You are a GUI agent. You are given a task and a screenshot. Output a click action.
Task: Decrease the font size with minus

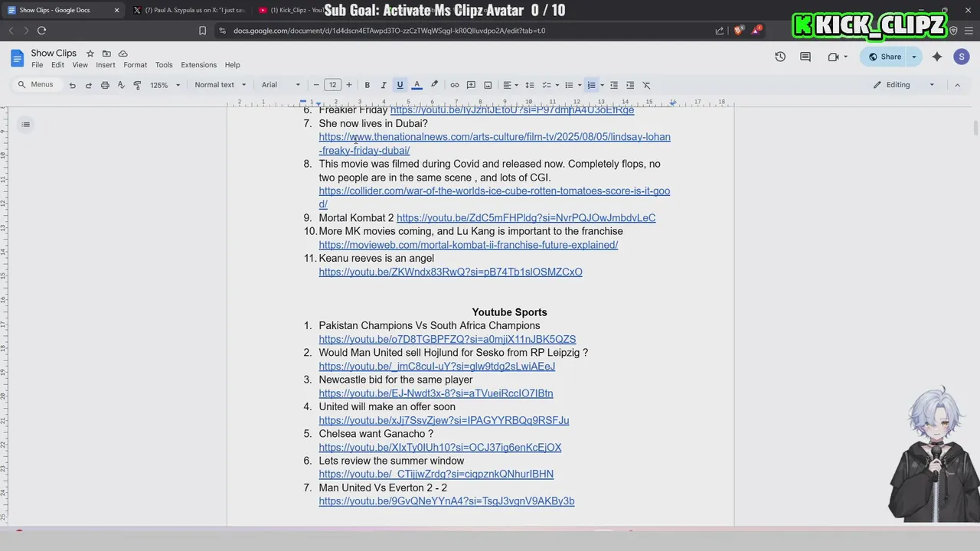coord(316,85)
